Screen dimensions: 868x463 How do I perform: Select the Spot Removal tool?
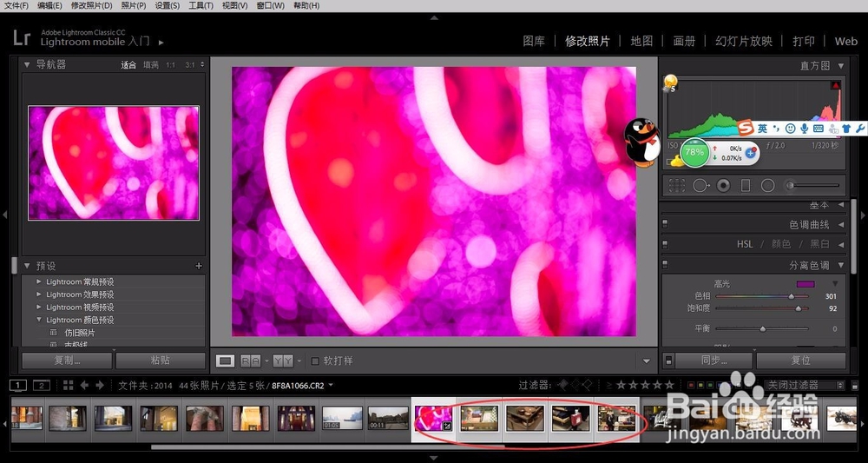[700, 186]
